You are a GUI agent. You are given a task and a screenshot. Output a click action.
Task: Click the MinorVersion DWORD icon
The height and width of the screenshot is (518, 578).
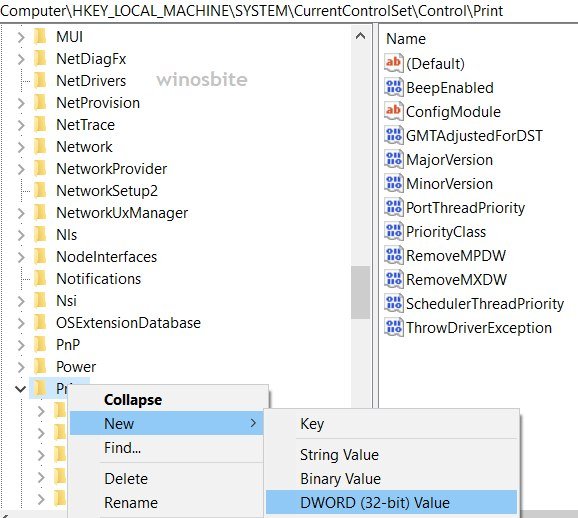point(393,184)
